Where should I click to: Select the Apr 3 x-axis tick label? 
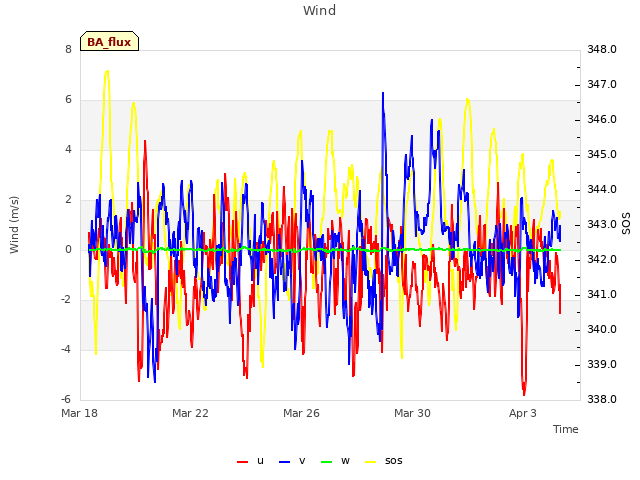[x=523, y=413]
